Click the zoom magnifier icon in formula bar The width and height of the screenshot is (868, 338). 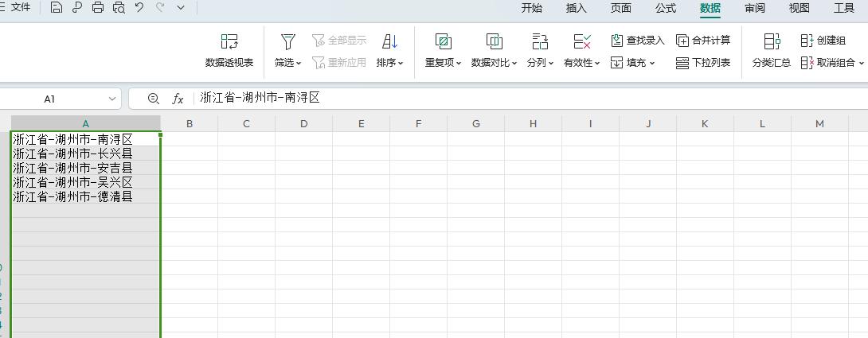154,99
